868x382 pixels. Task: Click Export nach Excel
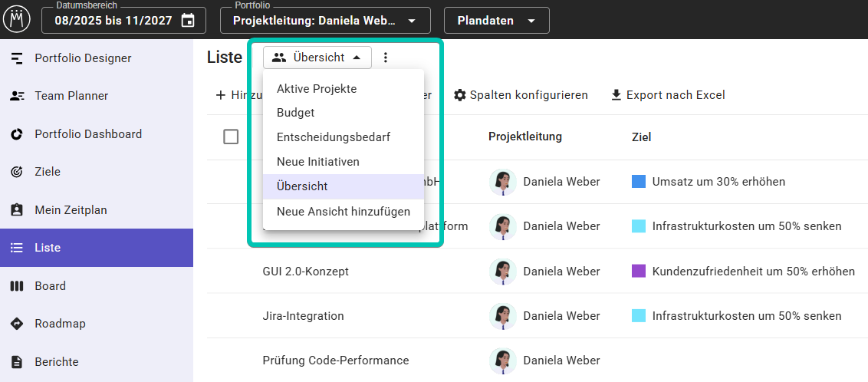(x=667, y=95)
